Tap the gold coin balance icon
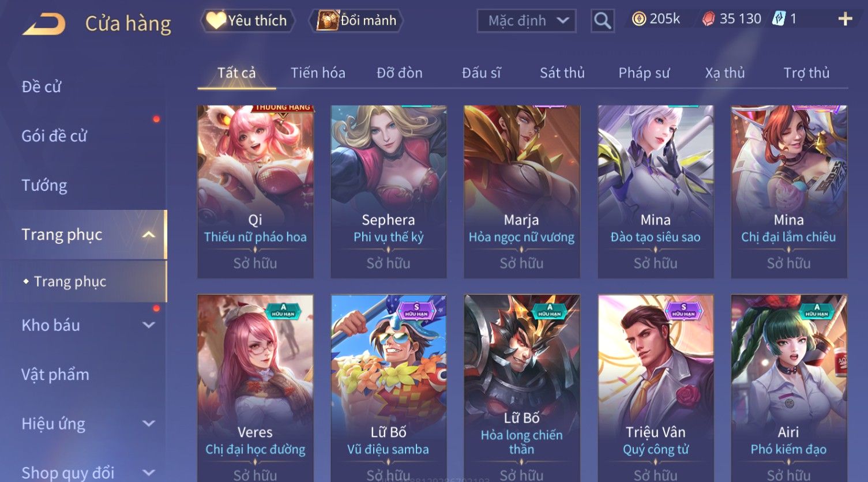Image resolution: width=868 pixels, height=482 pixels. click(x=639, y=19)
